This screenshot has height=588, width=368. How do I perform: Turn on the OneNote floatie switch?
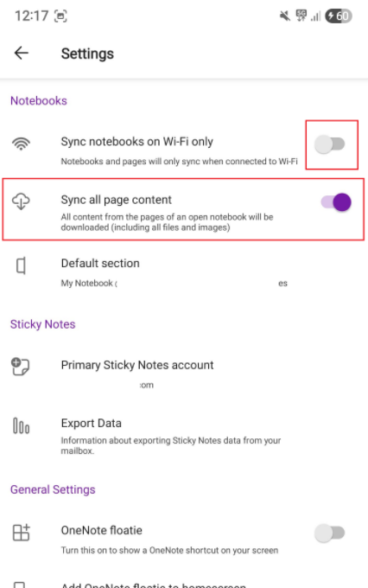click(330, 533)
